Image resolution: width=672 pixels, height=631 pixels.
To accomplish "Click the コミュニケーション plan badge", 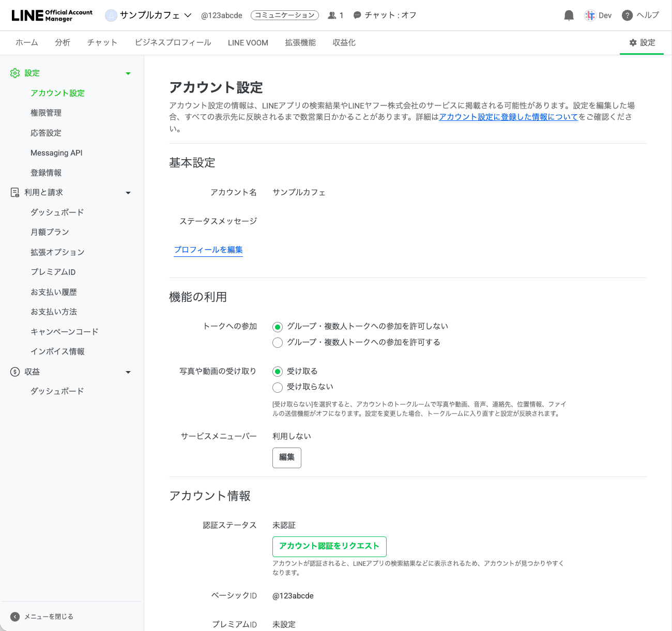I will point(285,16).
